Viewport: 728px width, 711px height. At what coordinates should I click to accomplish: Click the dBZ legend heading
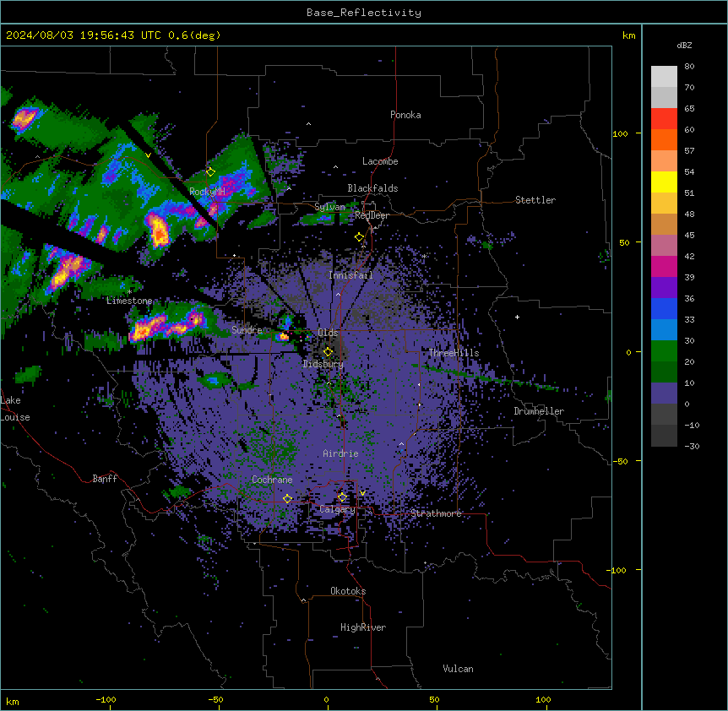pos(684,45)
